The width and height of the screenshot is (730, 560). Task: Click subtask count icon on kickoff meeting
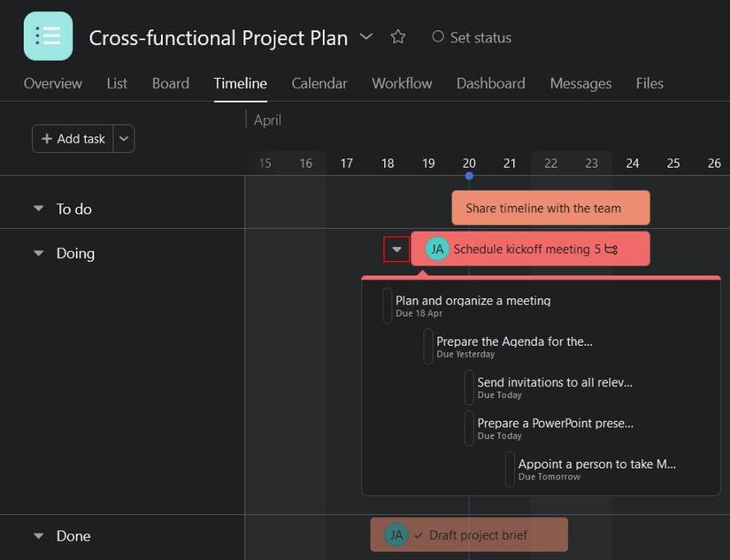tap(611, 249)
